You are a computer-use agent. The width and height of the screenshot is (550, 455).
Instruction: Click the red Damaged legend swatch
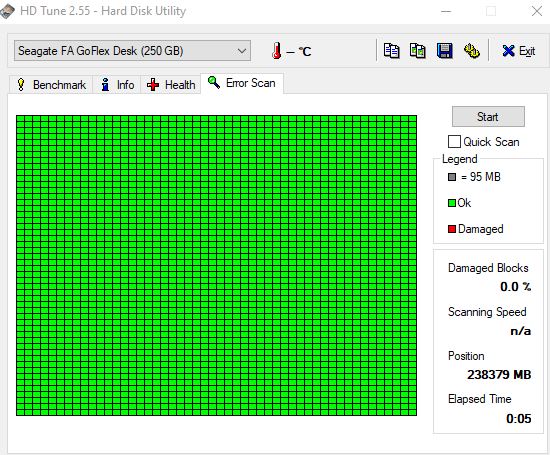[x=452, y=229]
